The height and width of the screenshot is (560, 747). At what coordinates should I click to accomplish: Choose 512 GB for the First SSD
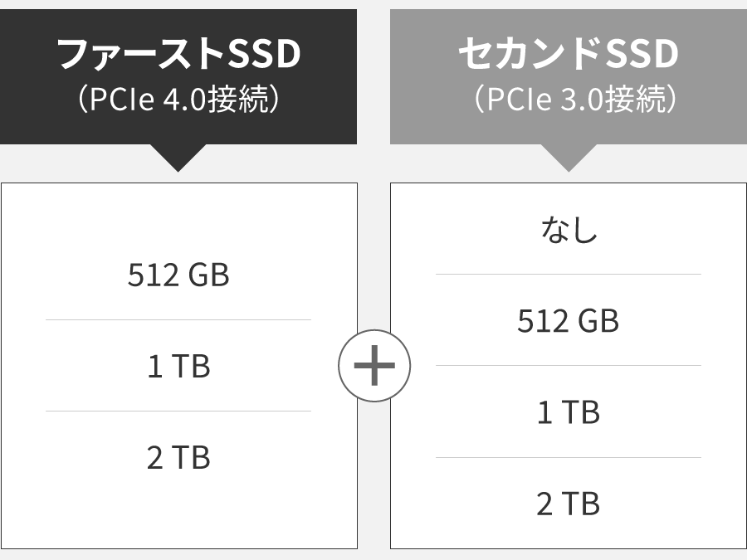pos(178,275)
